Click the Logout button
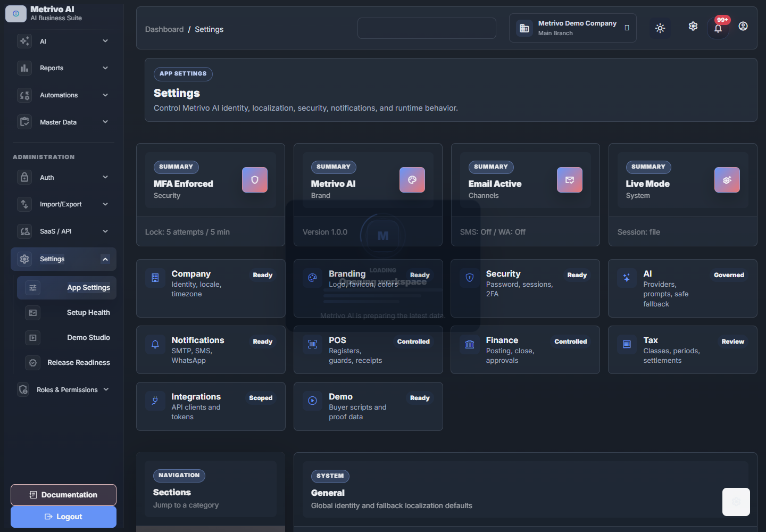766x532 pixels. click(x=64, y=517)
